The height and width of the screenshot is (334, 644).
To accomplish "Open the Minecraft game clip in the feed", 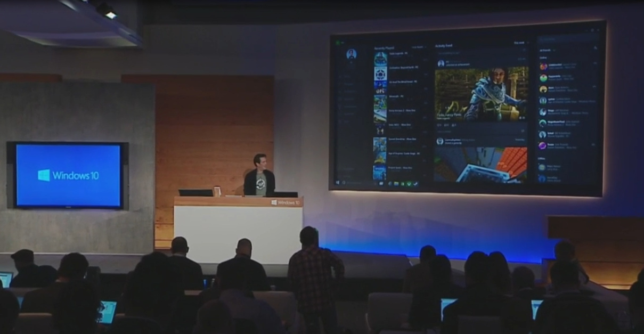I will pyautogui.click(x=481, y=165).
